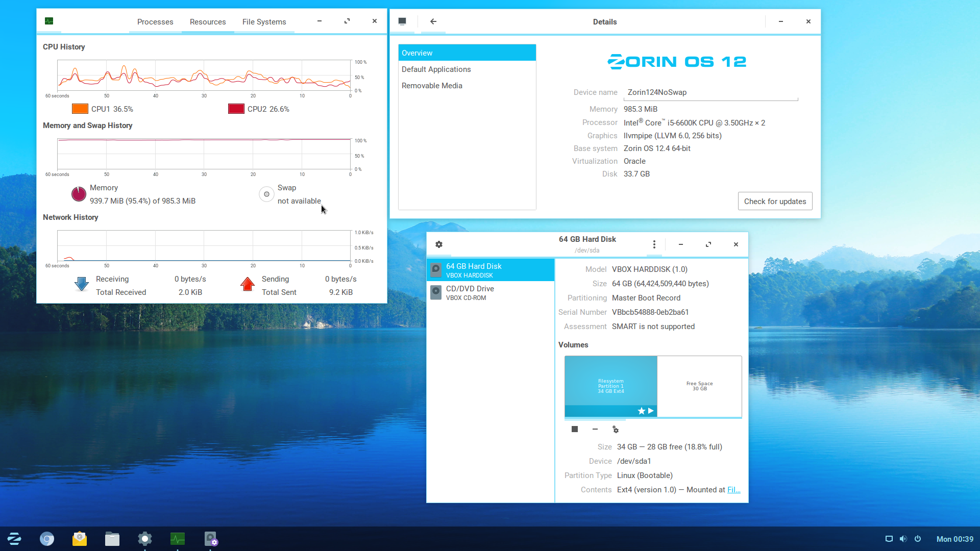Switch to System Monitor taskbar icon
The image size is (980, 551).
click(178, 539)
